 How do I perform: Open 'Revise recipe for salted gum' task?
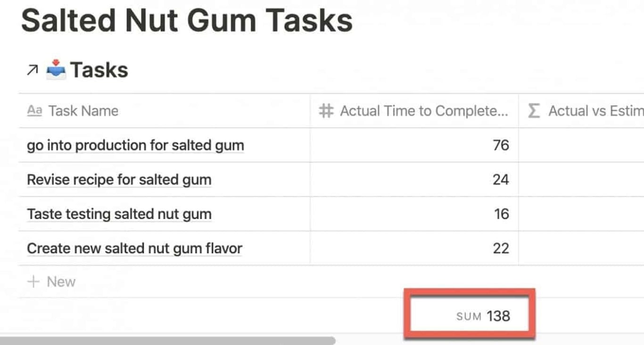point(119,180)
